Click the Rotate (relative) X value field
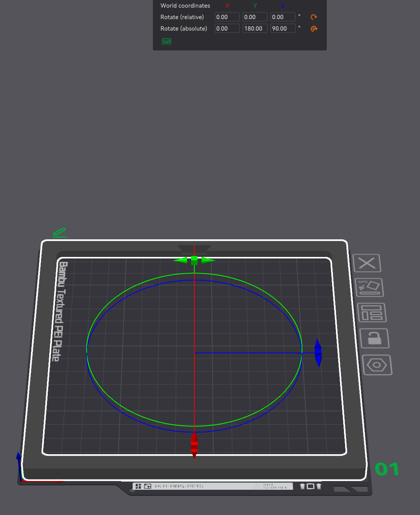Image resolution: width=420 pixels, height=515 pixels. coord(227,17)
